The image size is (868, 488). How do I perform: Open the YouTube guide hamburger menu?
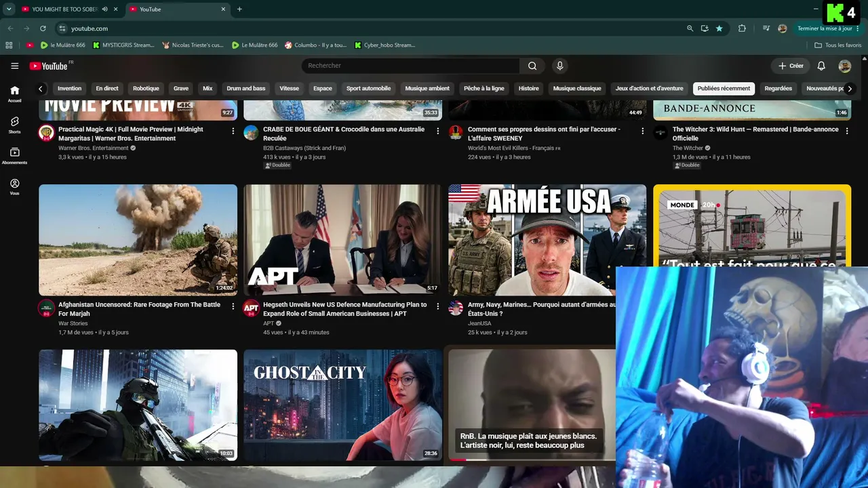tap(14, 66)
